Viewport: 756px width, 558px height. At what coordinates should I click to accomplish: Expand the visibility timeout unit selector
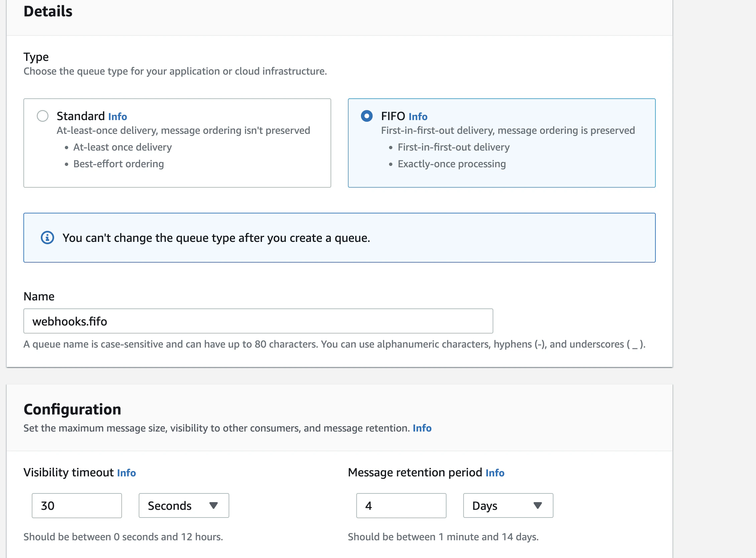[x=183, y=505]
